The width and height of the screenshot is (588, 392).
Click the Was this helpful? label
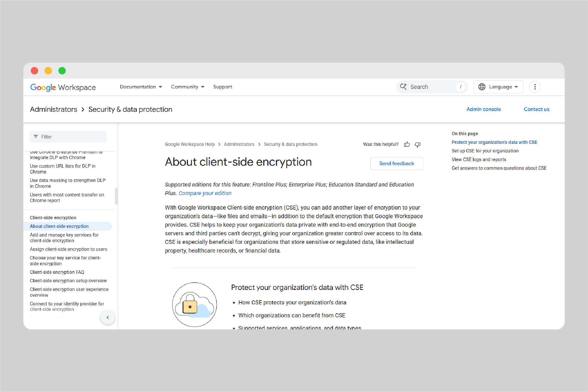pos(381,144)
